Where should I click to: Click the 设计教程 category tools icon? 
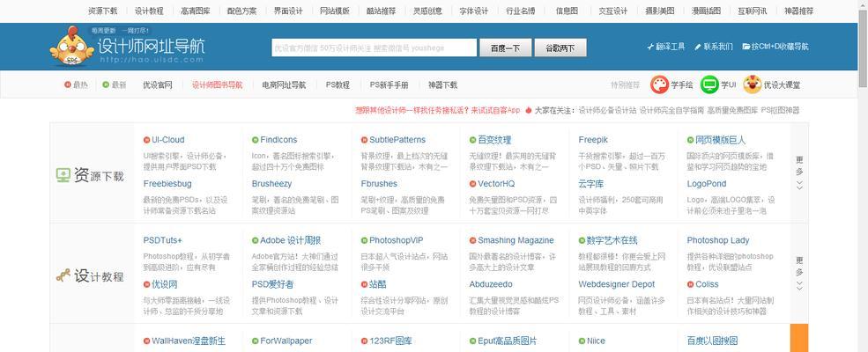click(63, 275)
